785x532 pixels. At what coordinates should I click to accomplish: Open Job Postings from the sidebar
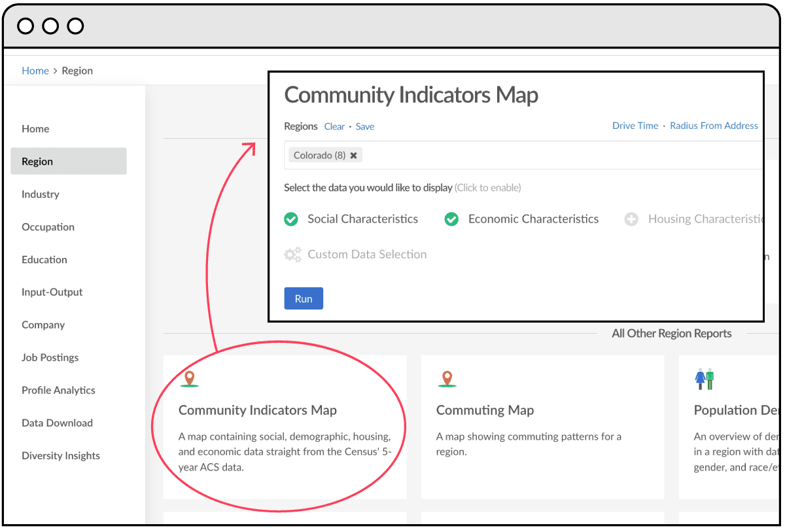[50, 357]
